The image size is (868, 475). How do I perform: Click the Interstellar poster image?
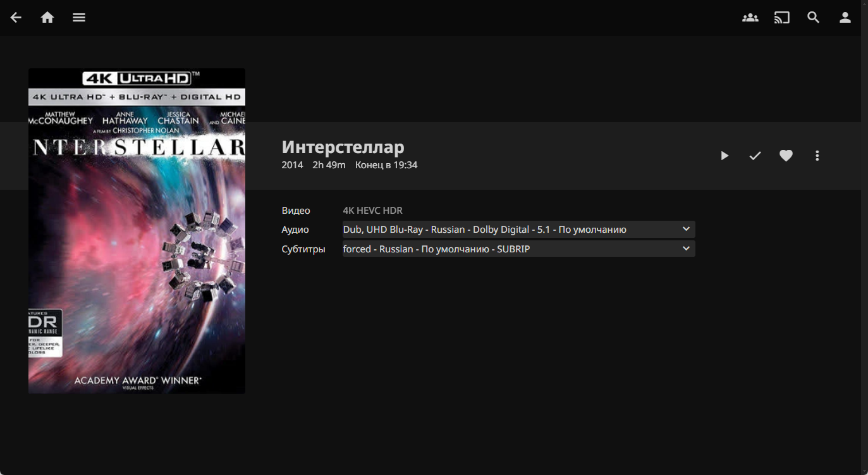click(x=137, y=231)
